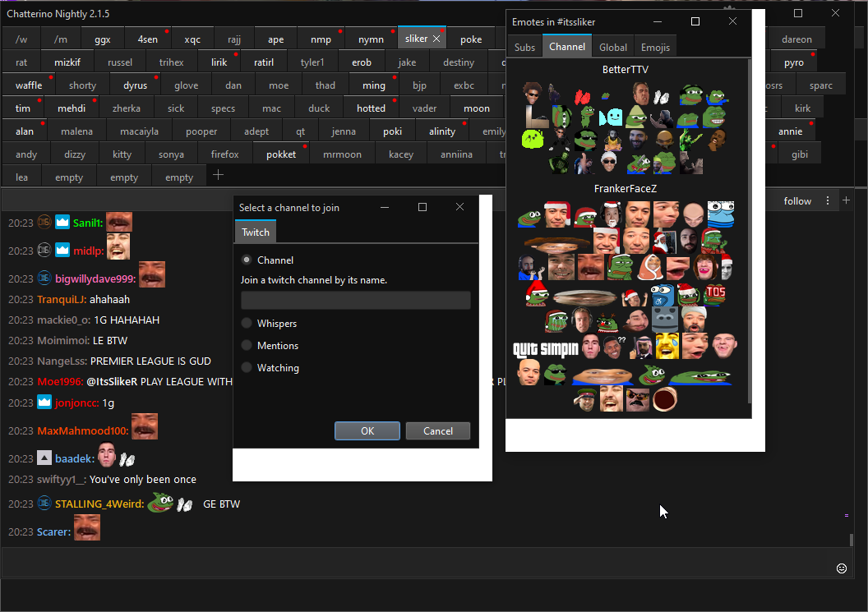Click the follow button in split header
The width and height of the screenshot is (868, 612).
coord(797,201)
